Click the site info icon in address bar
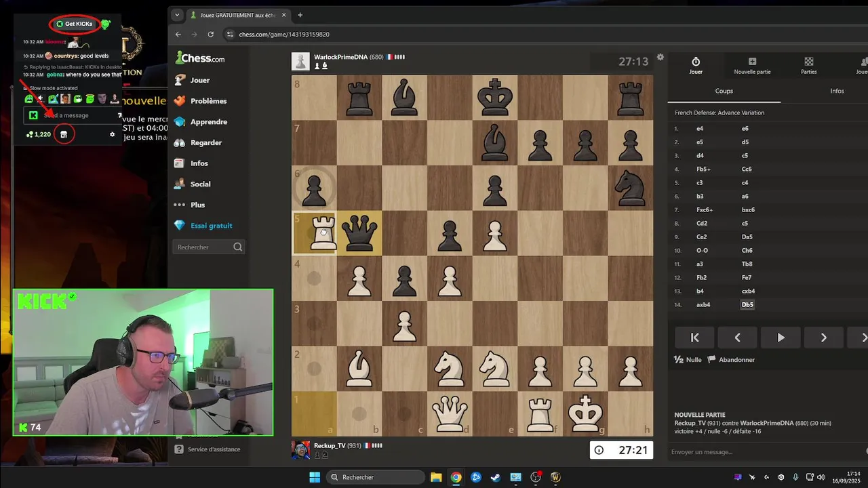 pos(230,35)
